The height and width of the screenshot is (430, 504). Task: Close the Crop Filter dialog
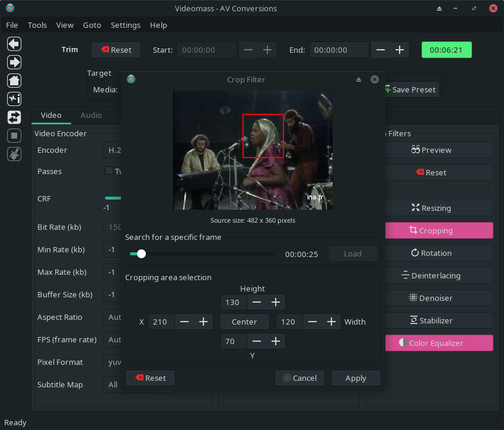point(375,79)
